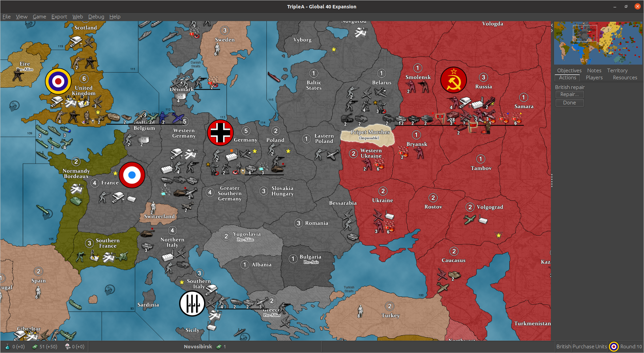Image resolution: width=644 pixels, height=353 pixels.
Task: Switch to the Actions tab
Action: (x=568, y=77)
